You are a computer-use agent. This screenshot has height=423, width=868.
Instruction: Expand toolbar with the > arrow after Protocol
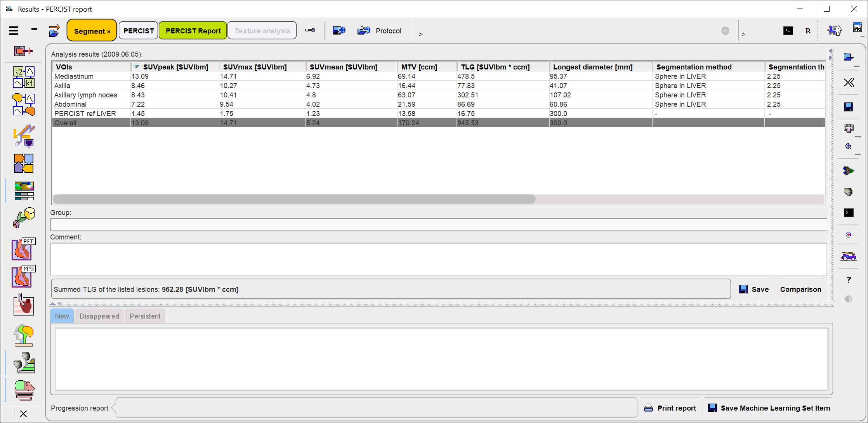[x=421, y=34]
